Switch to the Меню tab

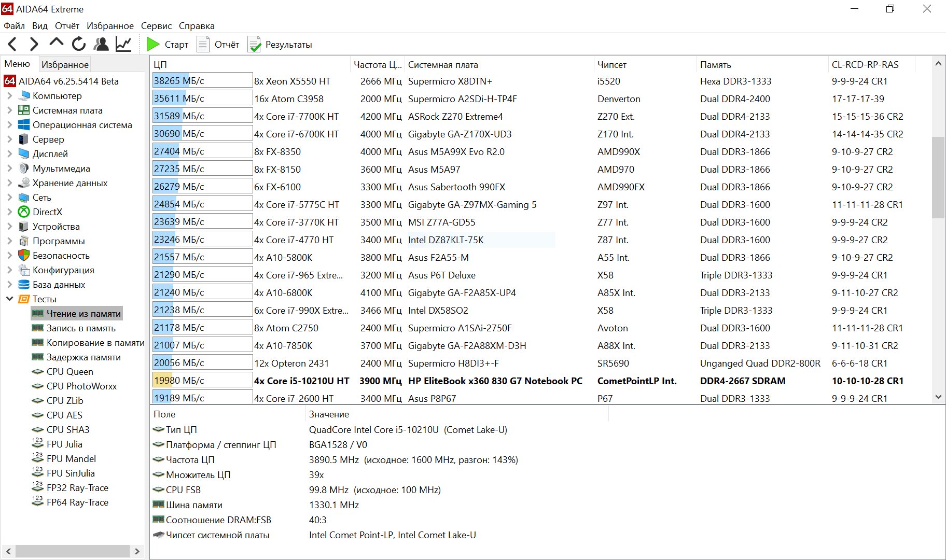coord(18,64)
